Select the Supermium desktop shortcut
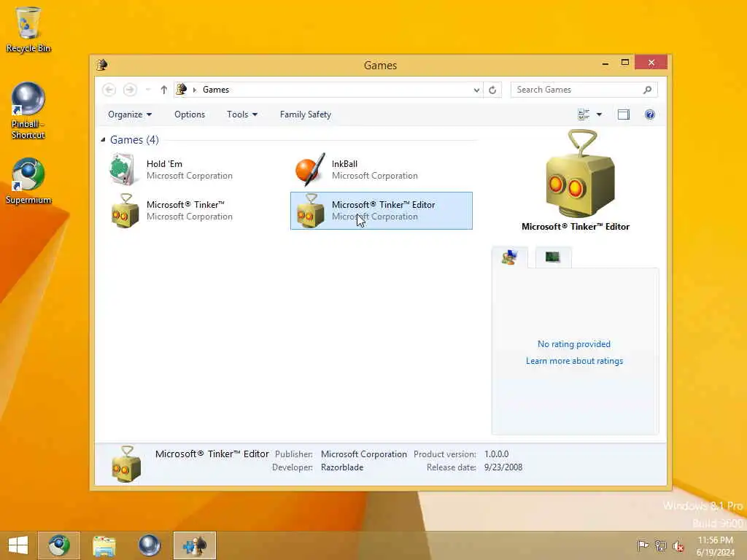 click(x=28, y=181)
